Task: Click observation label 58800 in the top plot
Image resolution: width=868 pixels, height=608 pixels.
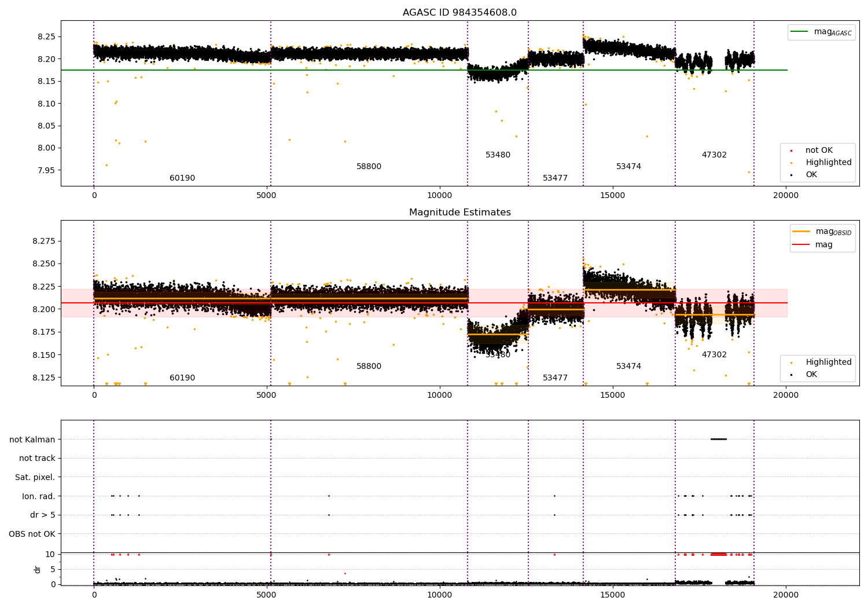Action: 369,167
